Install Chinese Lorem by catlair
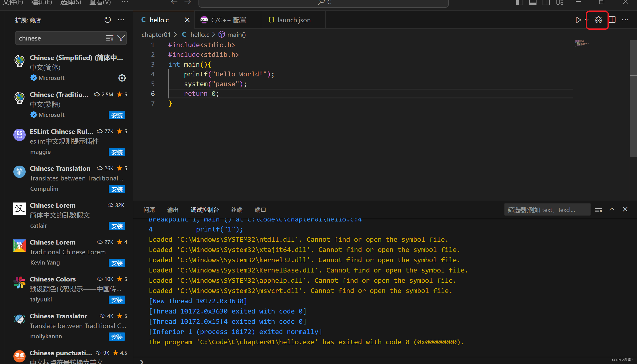The image size is (637, 364). (x=117, y=226)
